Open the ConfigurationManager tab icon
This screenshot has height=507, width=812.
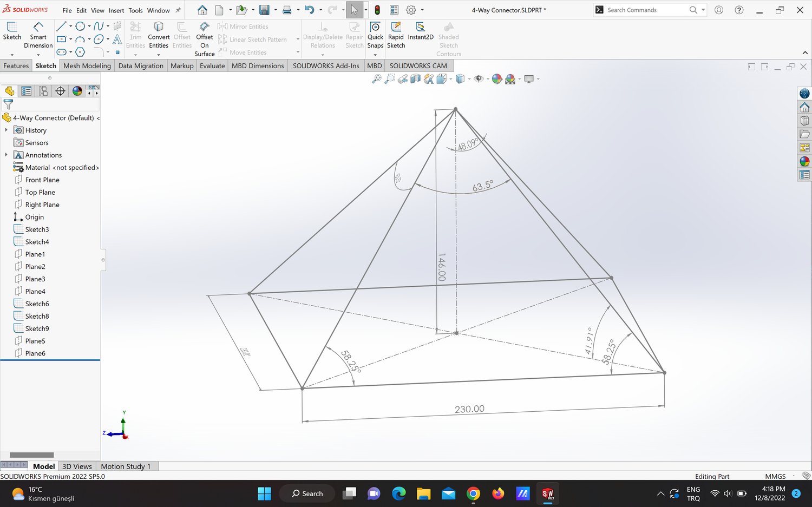pyautogui.click(x=43, y=91)
